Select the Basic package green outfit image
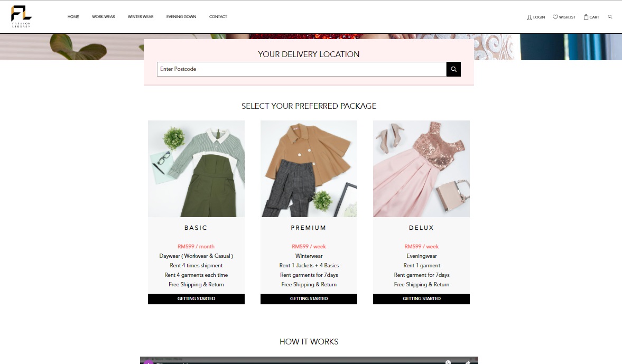This screenshot has height=364, width=622. [x=196, y=169]
